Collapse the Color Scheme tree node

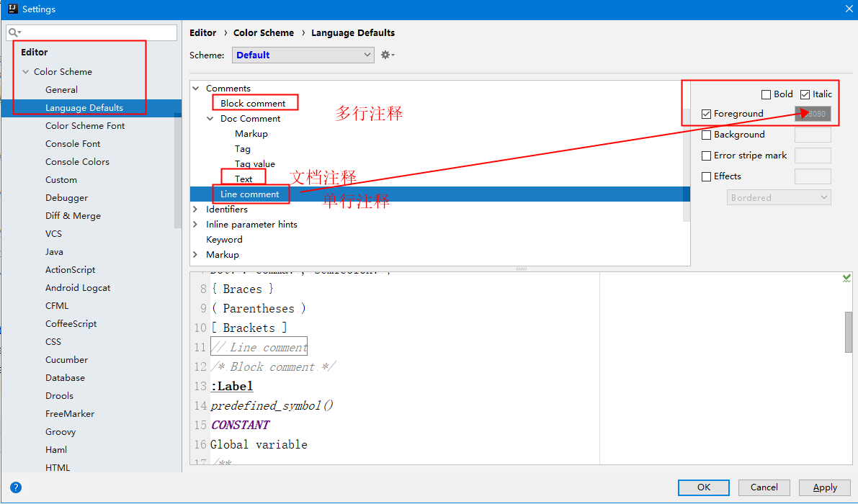click(x=25, y=71)
